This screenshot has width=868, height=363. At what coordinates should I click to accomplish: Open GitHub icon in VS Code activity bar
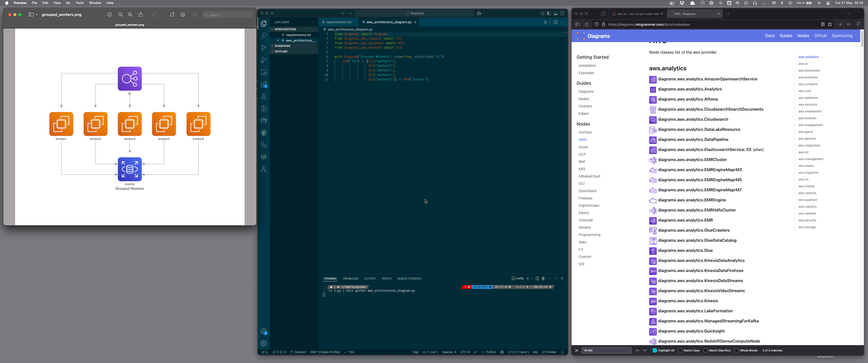point(263,133)
